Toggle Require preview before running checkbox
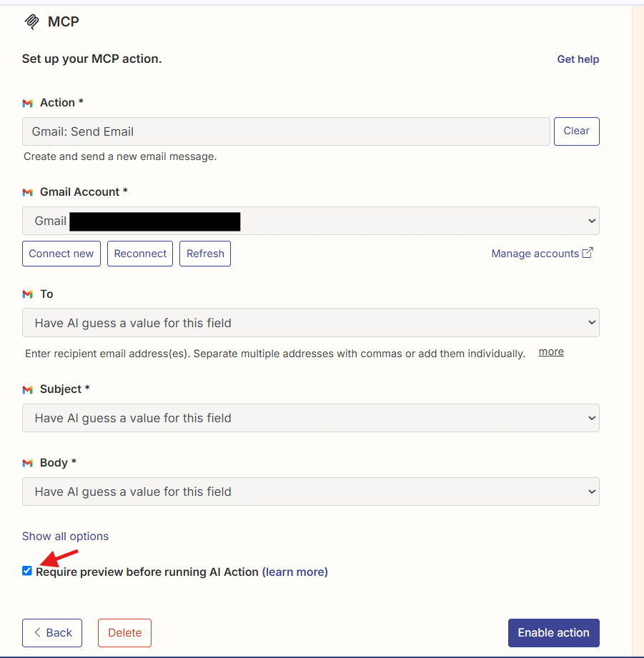The width and height of the screenshot is (644, 658). pos(27,571)
